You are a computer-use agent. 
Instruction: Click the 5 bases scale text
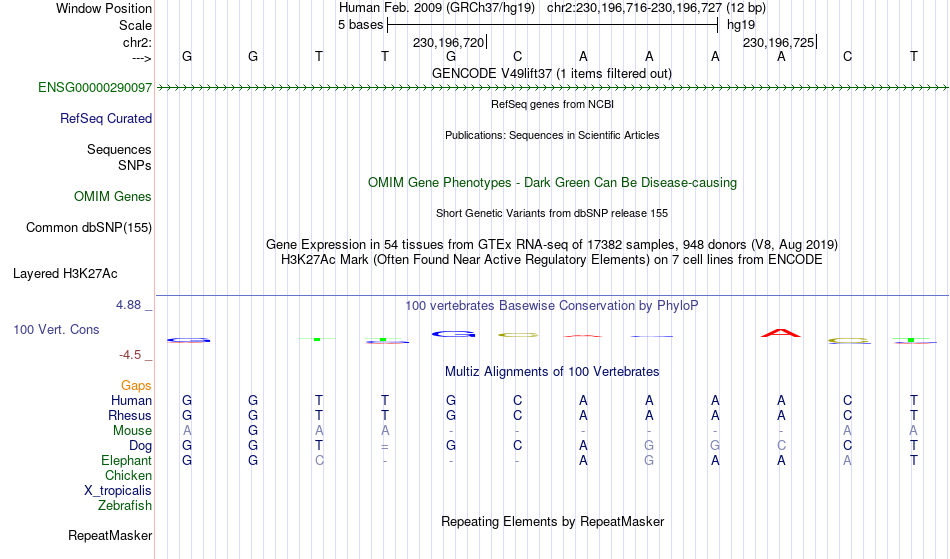tap(360, 25)
